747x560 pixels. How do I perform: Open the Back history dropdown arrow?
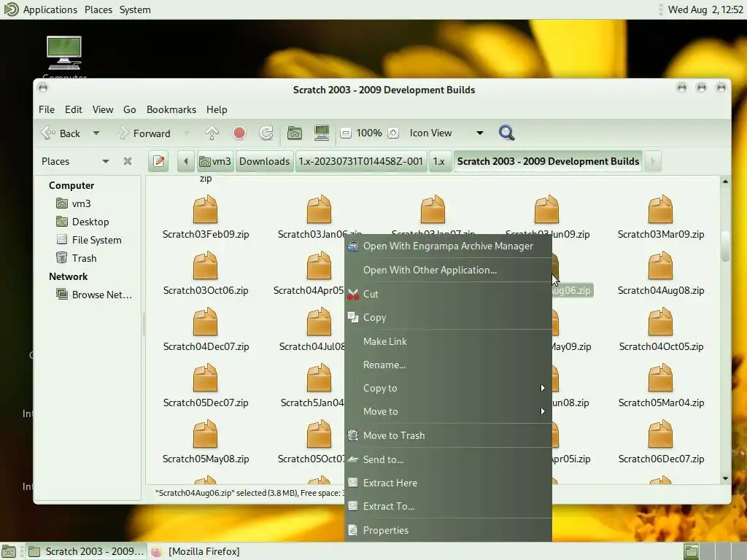click(96, 133)
